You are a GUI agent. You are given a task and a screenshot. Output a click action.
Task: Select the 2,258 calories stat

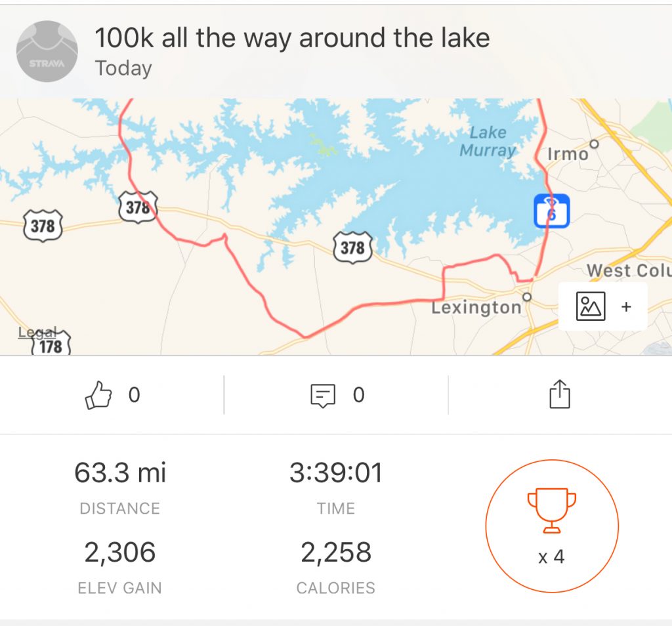pyautogui.click(x=335, y=553)
